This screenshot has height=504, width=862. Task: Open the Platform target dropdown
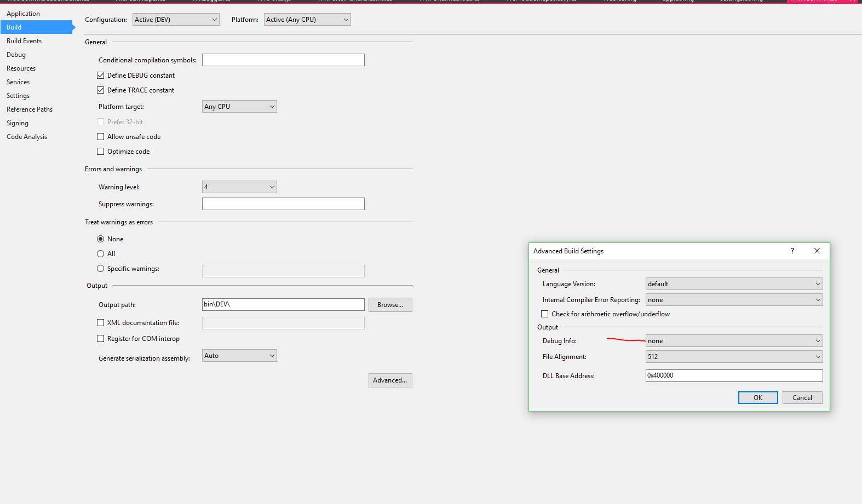pos(239,107)
